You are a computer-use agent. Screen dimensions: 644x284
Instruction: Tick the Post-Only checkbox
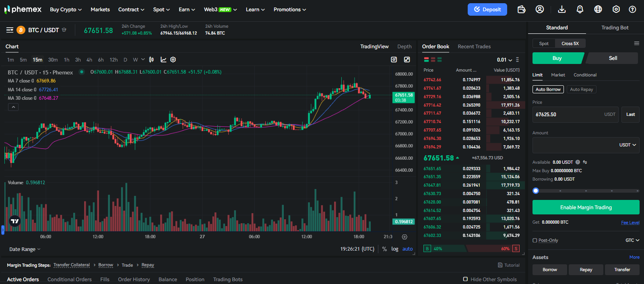(x=535, y=240)
